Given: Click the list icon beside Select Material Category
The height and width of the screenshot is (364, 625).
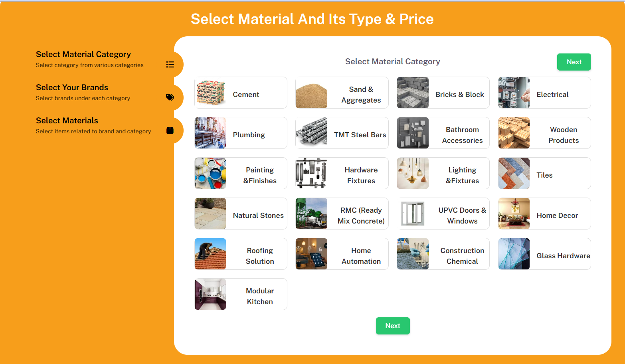Looking at the screenshot, I should click(170, 65).
